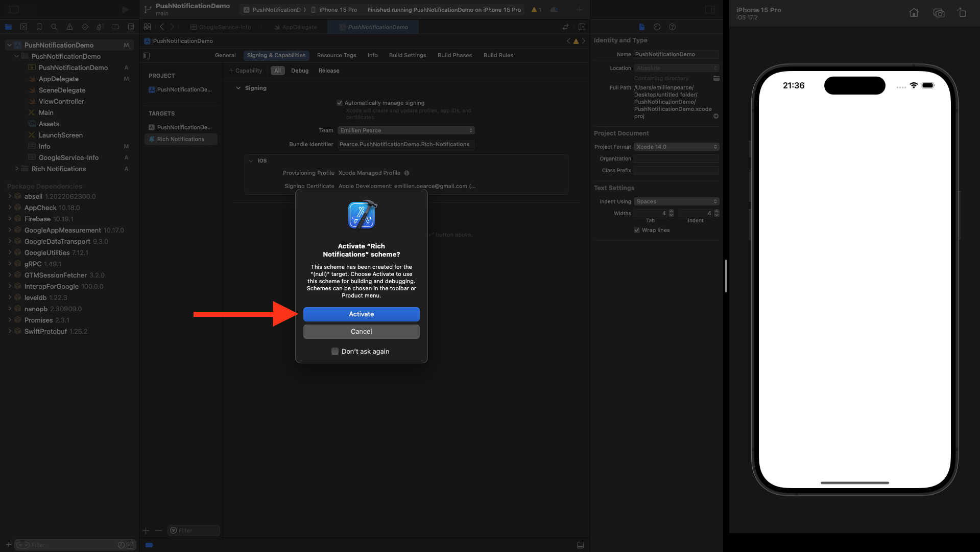Open the Build Settings tab
This screenshot has width=980, height=552.
[x=408, y=55]
